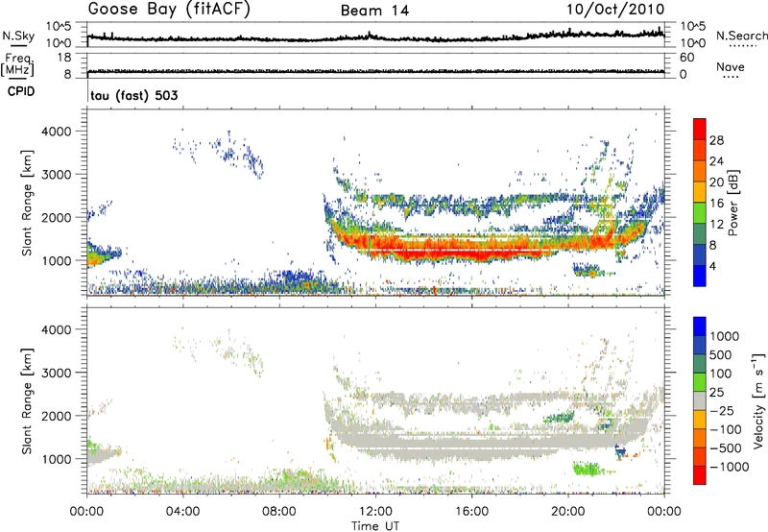Click the 4 dB label on power colorbar

click(712, 266)
